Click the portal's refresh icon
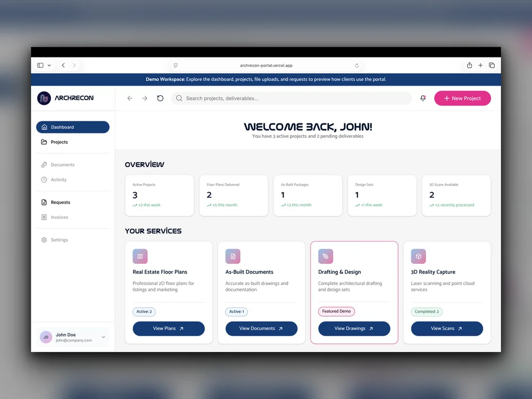The width and height of the screenshot is (532, 399). pyautogui.click(x=160, y=98)
